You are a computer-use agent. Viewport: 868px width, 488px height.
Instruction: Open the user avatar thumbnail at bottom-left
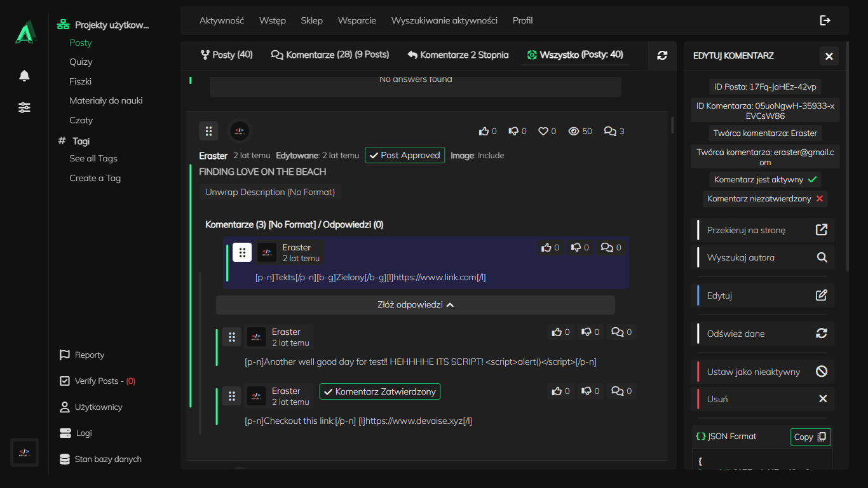25,452
